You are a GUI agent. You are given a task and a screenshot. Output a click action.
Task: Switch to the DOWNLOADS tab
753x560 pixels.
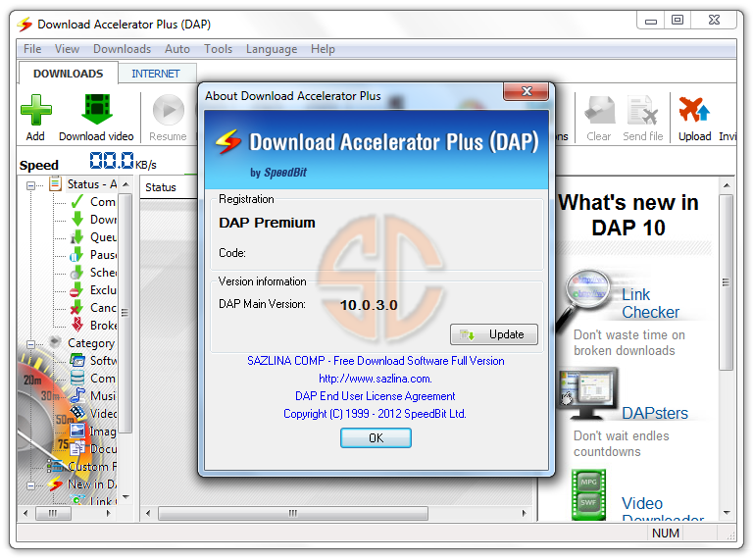coord(69,74)
